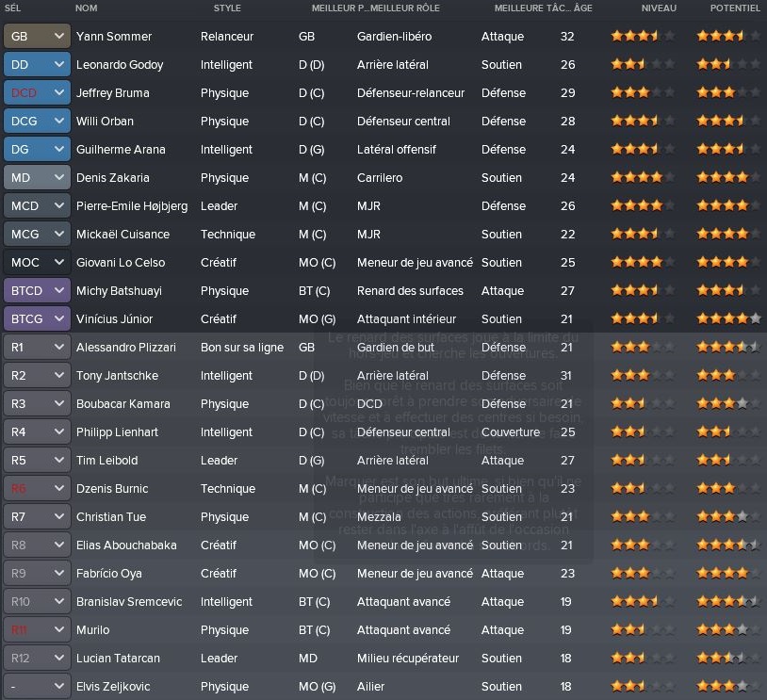Expand the DCD selector for Jeffrey Bruma
Screen dimensions: 767x700
click(x=37, y=93)
